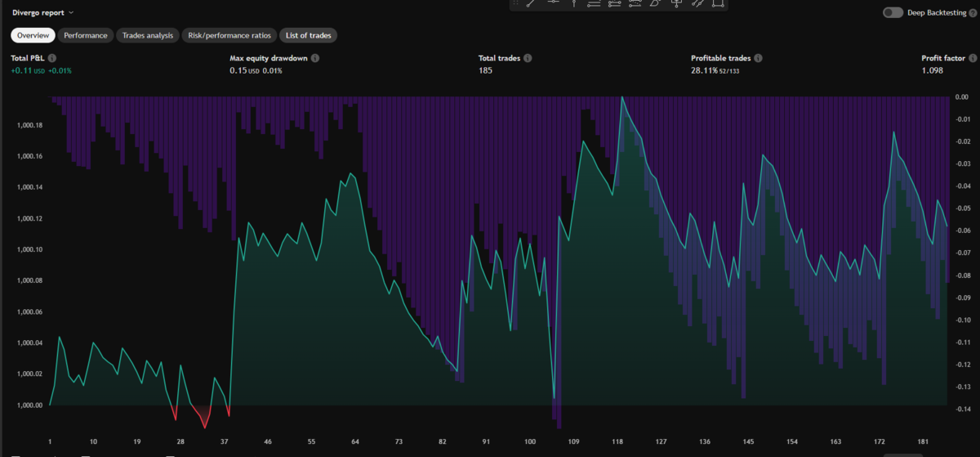
Task: Click the 28.11% profitable trades value
Action: (705, 71)
